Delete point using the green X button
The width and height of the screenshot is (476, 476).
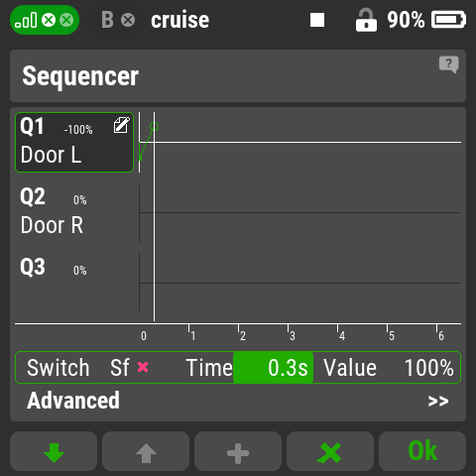click(x=330, y=451)
